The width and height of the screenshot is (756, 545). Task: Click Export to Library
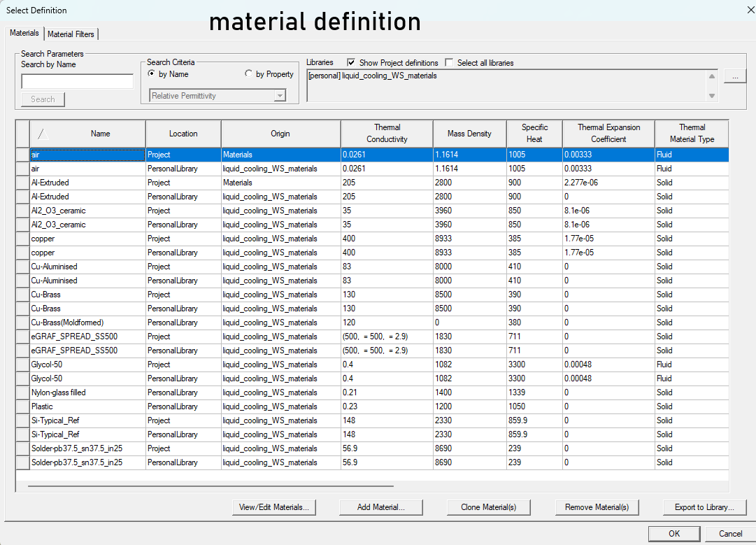(705, 507)
